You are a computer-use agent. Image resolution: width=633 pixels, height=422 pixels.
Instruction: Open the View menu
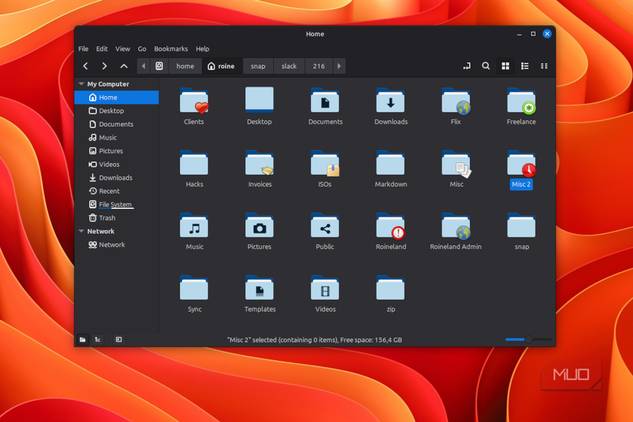[x=122, y=49]
